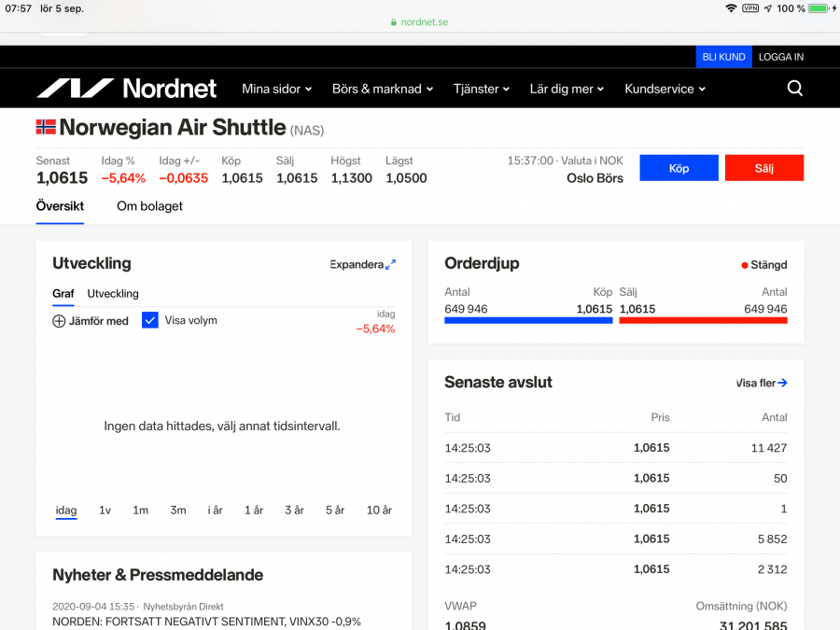Tap the padlock icon in address bar
The image size is (840, 630).
pyautogui.click(x=394, y=22)
